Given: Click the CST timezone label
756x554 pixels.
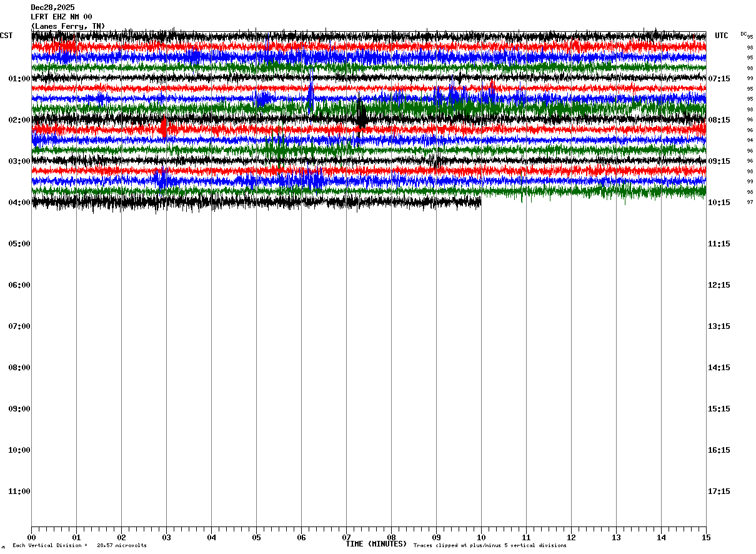Looking at the screenshot, I should point(6,36).
